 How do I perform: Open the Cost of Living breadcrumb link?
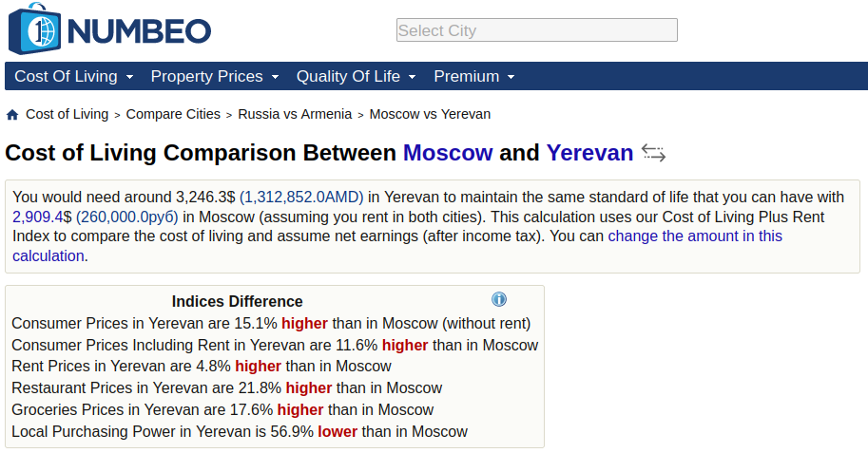[67, 114]
